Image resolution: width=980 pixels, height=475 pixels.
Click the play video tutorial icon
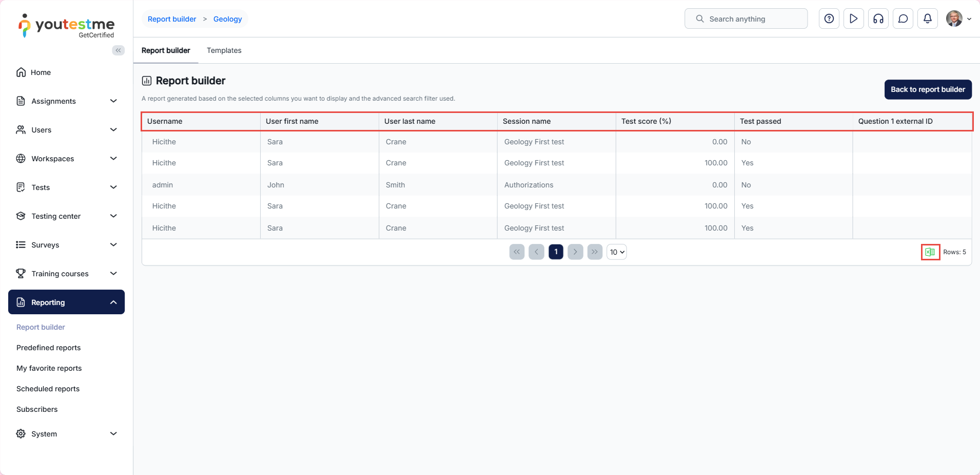coord(853,19)
